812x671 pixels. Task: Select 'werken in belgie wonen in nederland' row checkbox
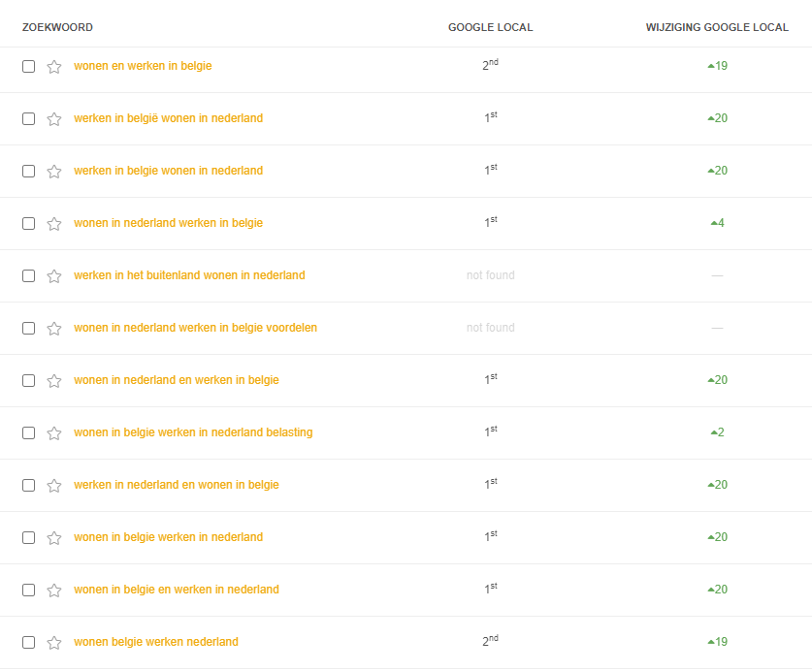coord(28,171)
